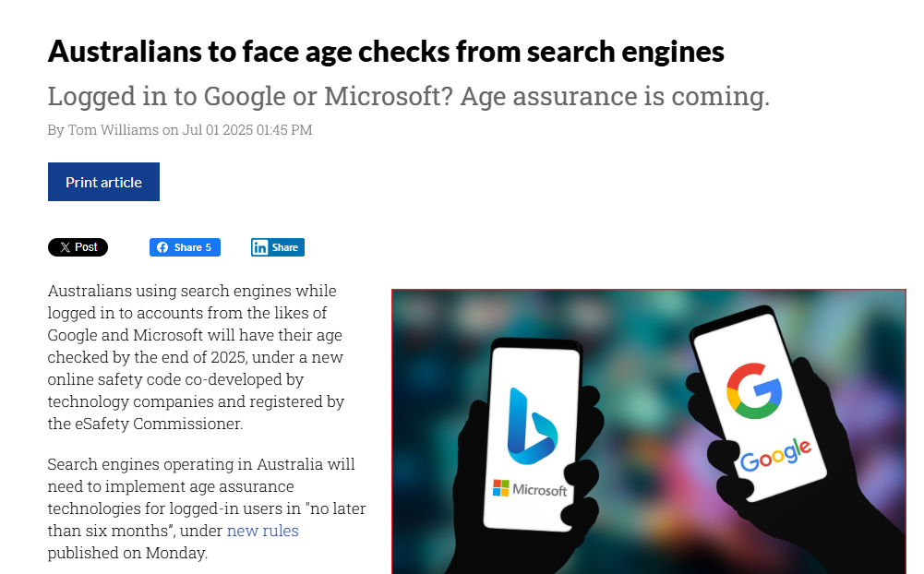
Task: Click the X logo in the Post button
Action: tap(65, 247)
